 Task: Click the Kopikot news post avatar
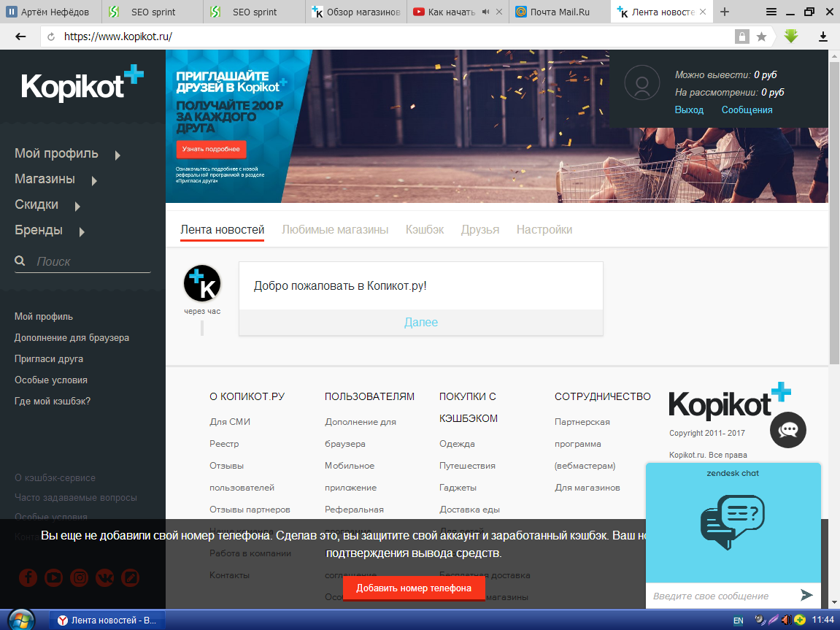pyautogui.click(x=202, y=283)
